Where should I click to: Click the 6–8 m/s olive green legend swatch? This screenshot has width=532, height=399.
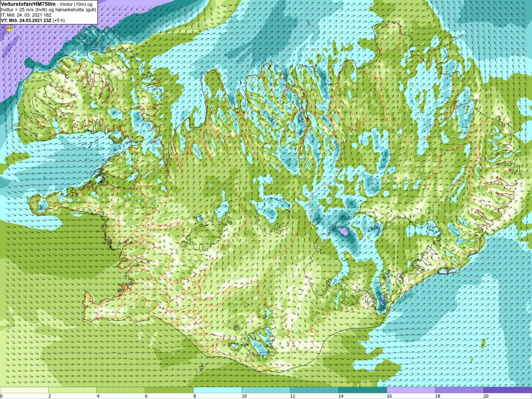click(x=169, y=390)
